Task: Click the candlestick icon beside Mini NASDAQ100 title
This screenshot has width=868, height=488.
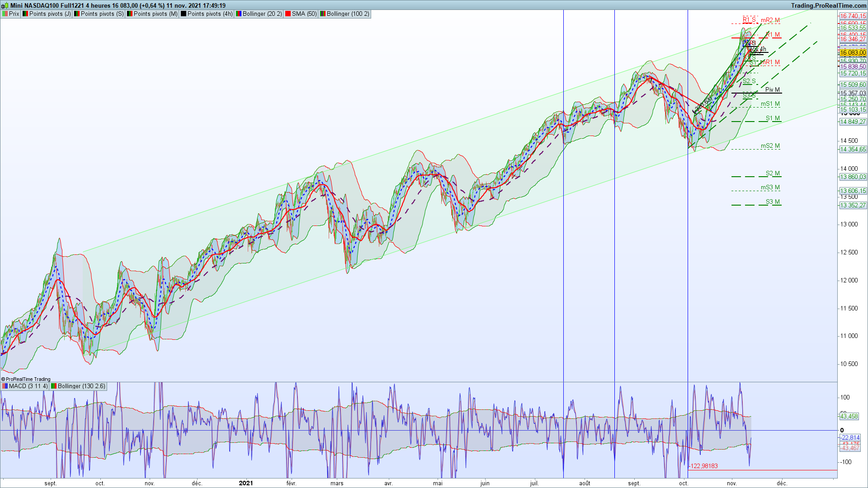Action: click(5, 6)
